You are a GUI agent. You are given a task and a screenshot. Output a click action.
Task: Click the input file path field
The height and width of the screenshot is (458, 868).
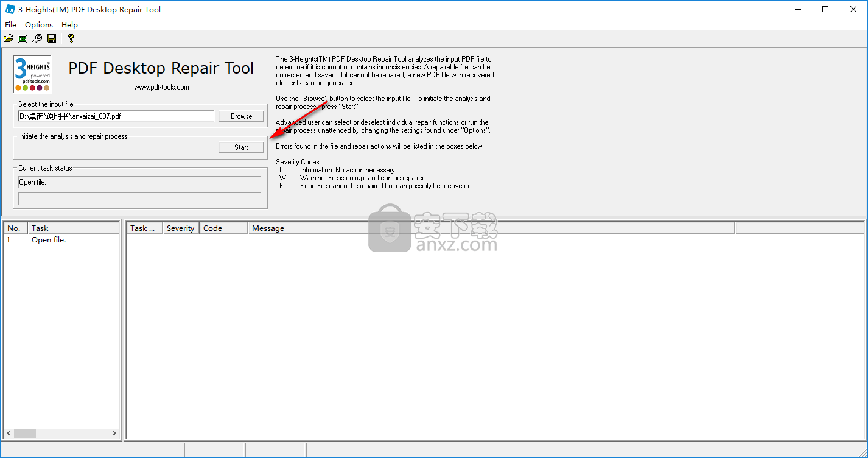click(116, 116)
